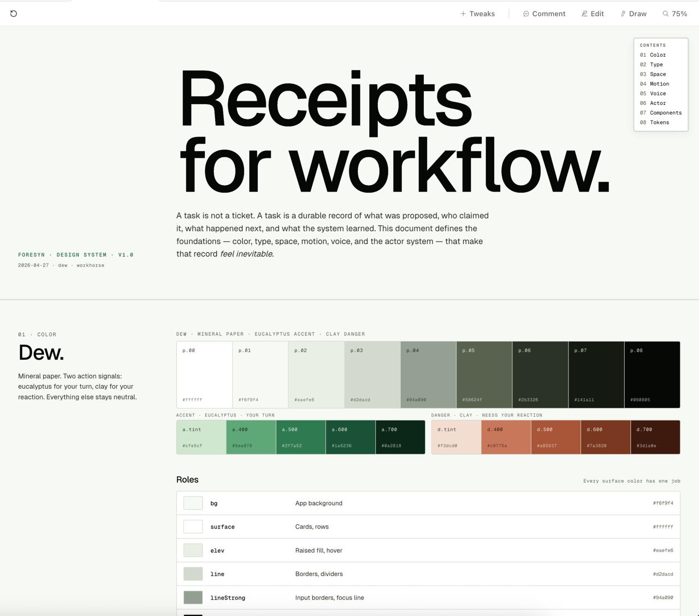Click 'Input borders, focus line' text
Image resolution: width=699 pixels, height=616 pixels.
330,598
